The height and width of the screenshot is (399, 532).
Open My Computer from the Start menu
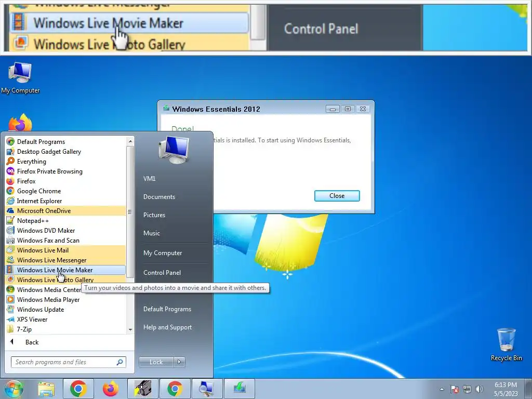[163, 253]
